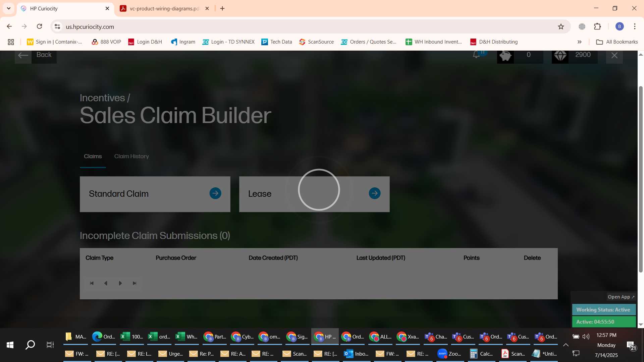
Task: Open Zoom from the taskbar
Action: (449, 354)
